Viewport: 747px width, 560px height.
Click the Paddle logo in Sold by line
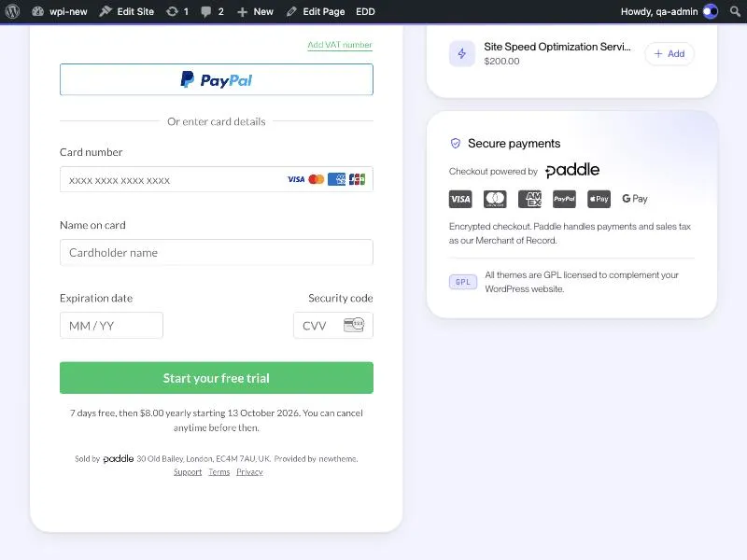coord(119,458)
